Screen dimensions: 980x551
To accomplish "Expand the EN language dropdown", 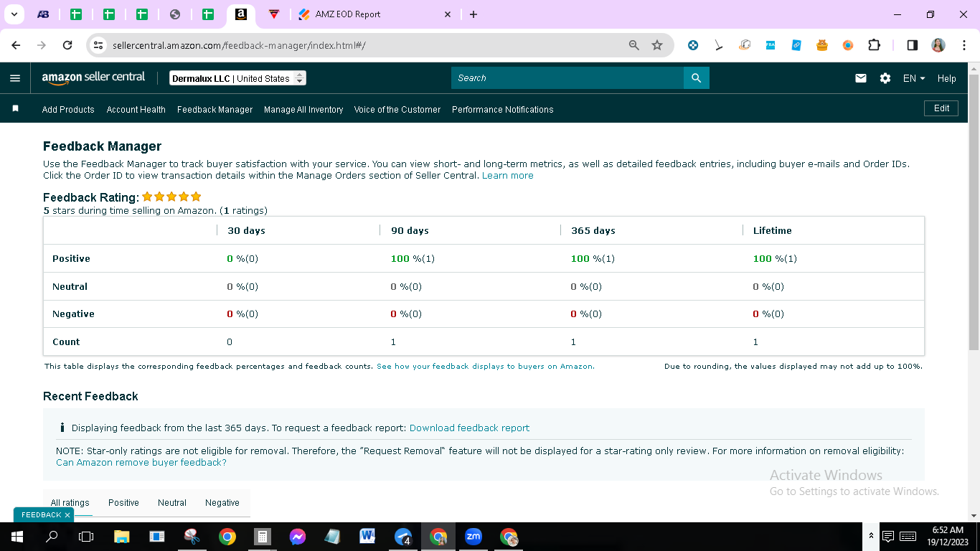I will click(914, 78).
